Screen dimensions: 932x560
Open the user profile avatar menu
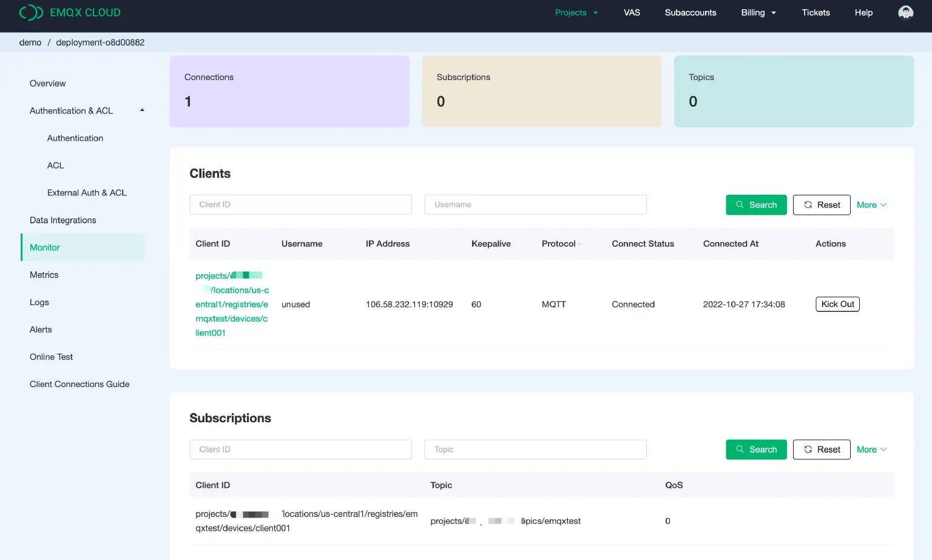click(x=905, y=12)
